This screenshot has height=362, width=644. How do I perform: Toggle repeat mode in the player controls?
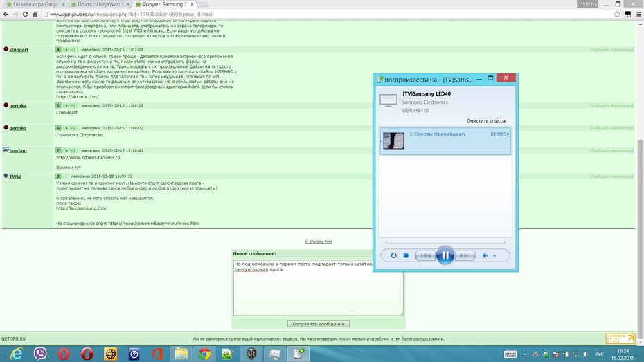coord(393,255)
